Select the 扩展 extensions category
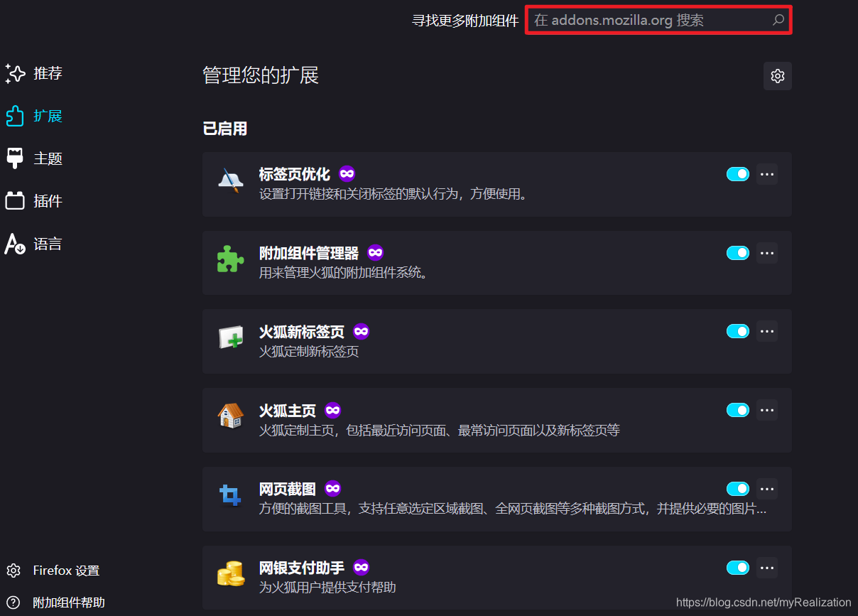The image size is (858, 616). (x=34, y=116)
